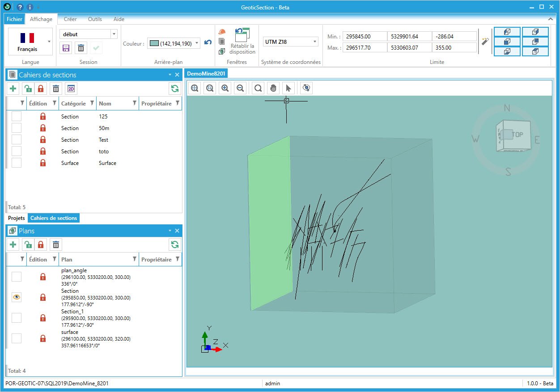Select the pan hand tool in viewer

pos(273,88)
